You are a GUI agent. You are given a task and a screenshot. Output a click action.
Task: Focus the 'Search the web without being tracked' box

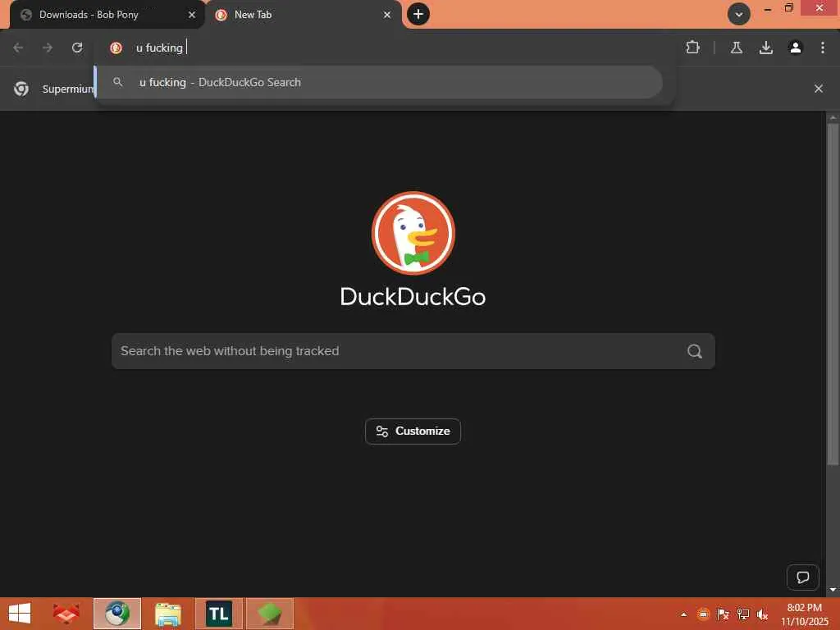[x=413, y=351]
